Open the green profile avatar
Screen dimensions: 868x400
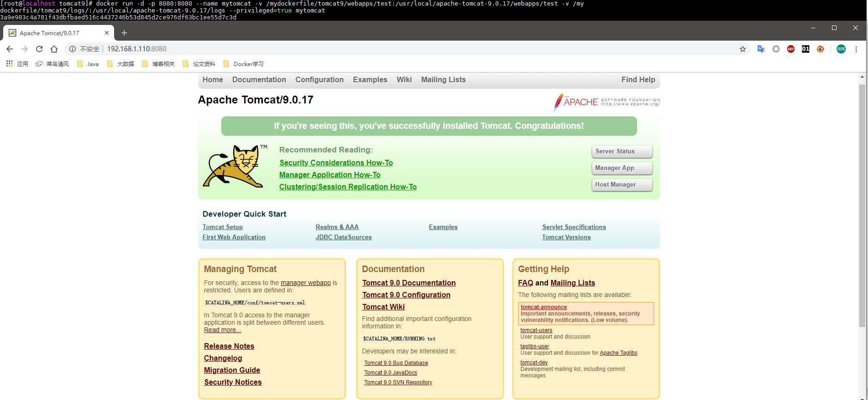click(841, 49)
